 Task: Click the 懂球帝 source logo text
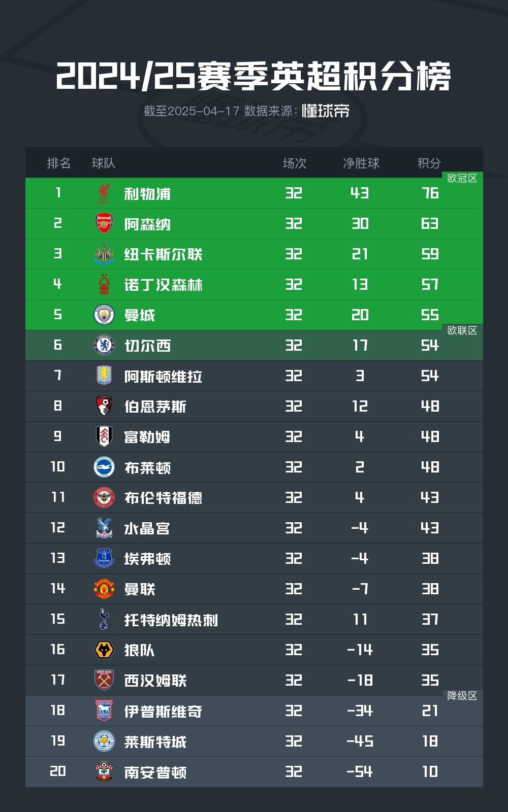coord(326,111)
